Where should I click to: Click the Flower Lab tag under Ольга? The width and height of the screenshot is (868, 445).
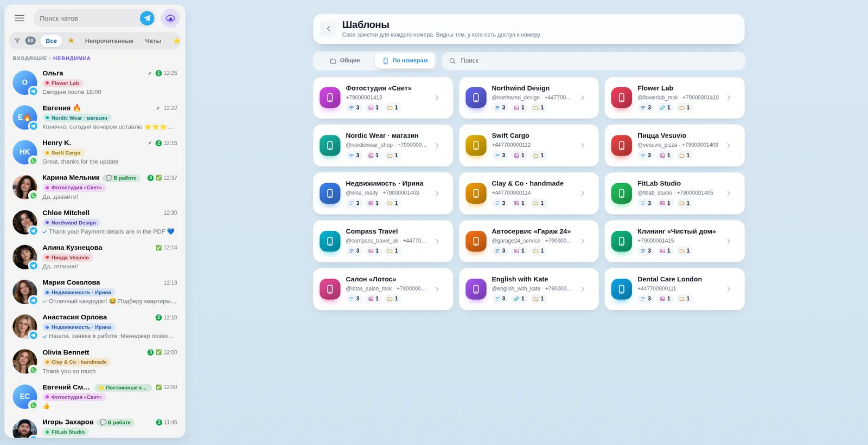[62, 83]
